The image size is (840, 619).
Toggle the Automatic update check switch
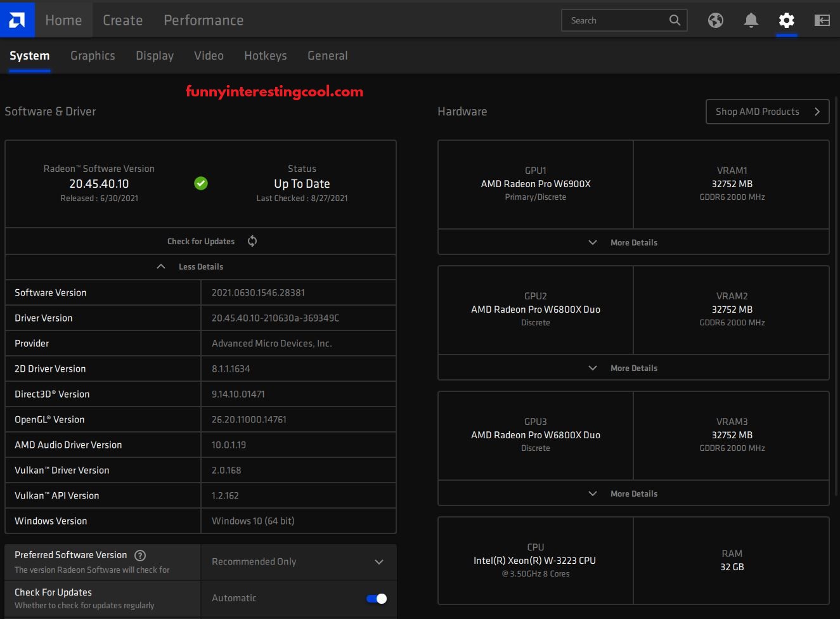click(x=377, y=598)
